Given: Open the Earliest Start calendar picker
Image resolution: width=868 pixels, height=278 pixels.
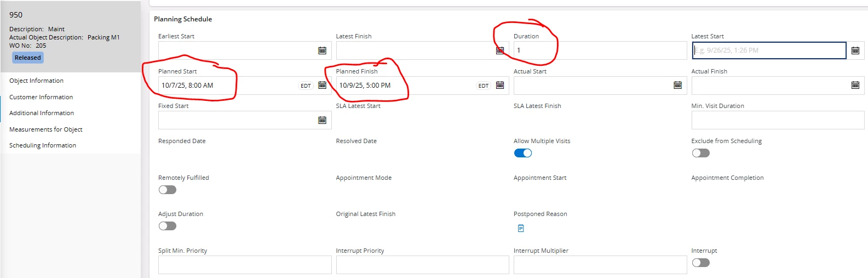Looking at the screenshot, I should point(322,50).
